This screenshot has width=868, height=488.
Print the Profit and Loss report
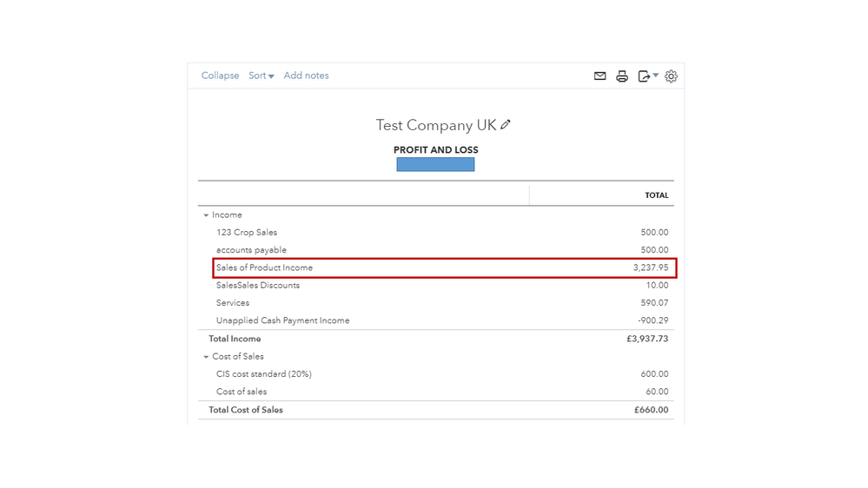tap(622, 76)
